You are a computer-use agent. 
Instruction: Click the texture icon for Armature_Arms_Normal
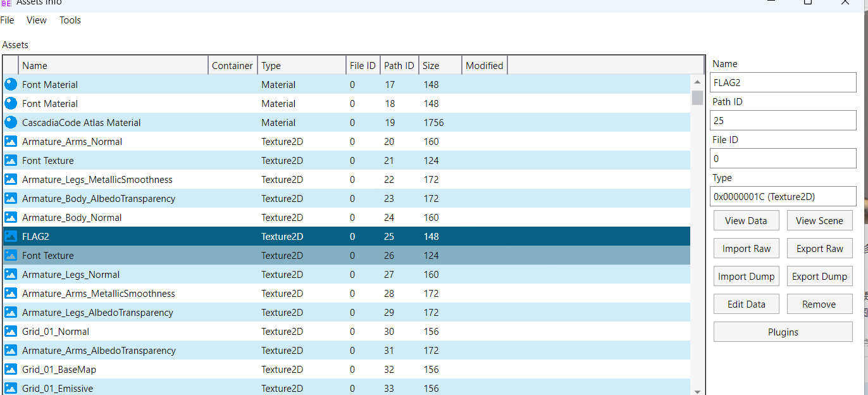(11, 141)
